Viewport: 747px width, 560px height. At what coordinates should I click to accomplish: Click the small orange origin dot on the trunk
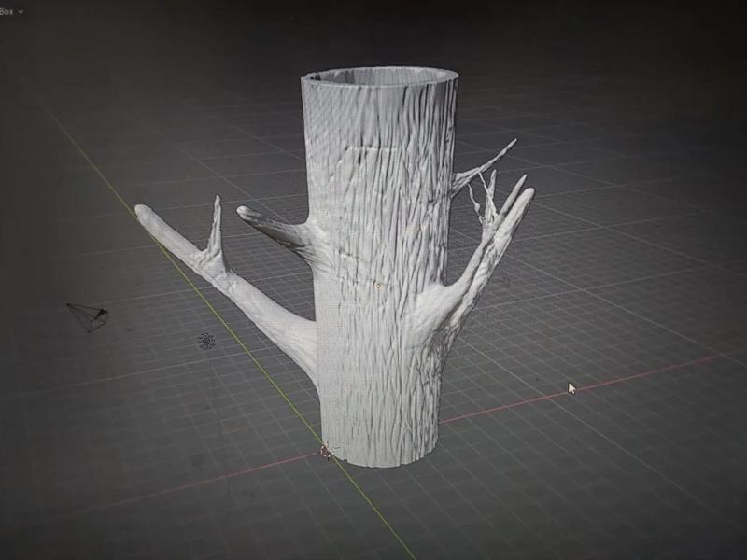click(x=378, y=287)
